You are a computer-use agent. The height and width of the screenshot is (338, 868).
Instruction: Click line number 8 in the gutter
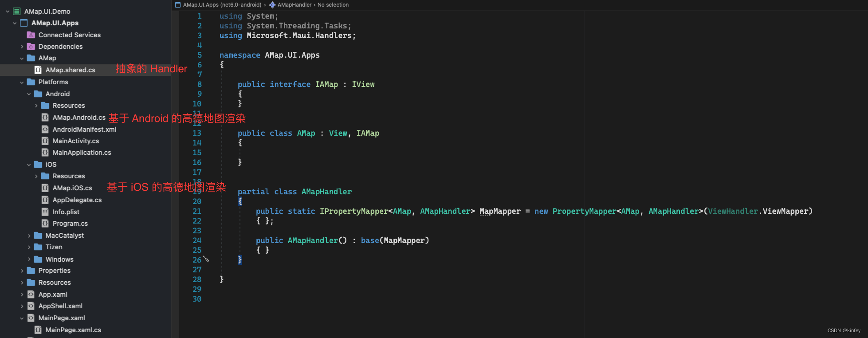pyautogui.click(x=200, y=84)
